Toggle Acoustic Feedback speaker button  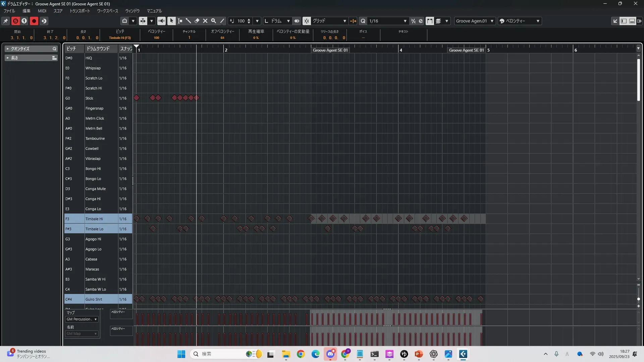161,21
